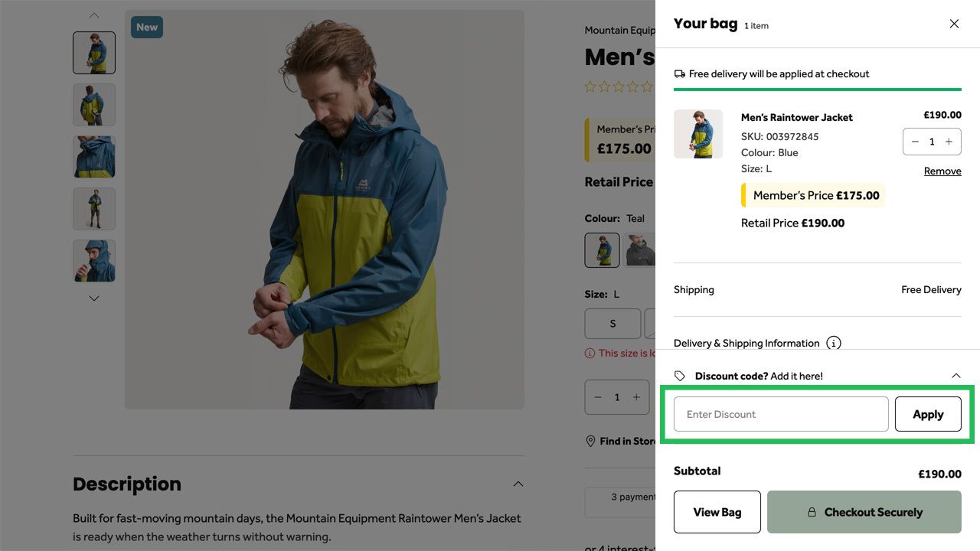Open View Bag
The height and width of the screenshot is (551, 980).
coord(717,512)
